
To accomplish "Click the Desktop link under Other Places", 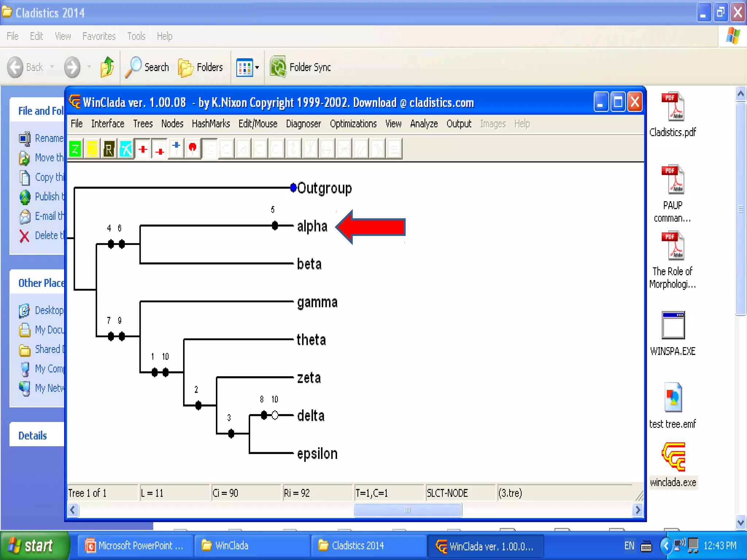I will pos(49,310).
